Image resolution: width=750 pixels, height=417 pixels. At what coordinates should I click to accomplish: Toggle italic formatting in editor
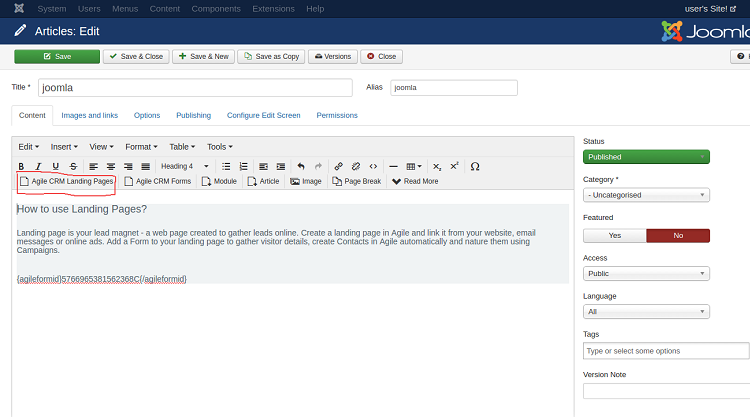[38, 166]
